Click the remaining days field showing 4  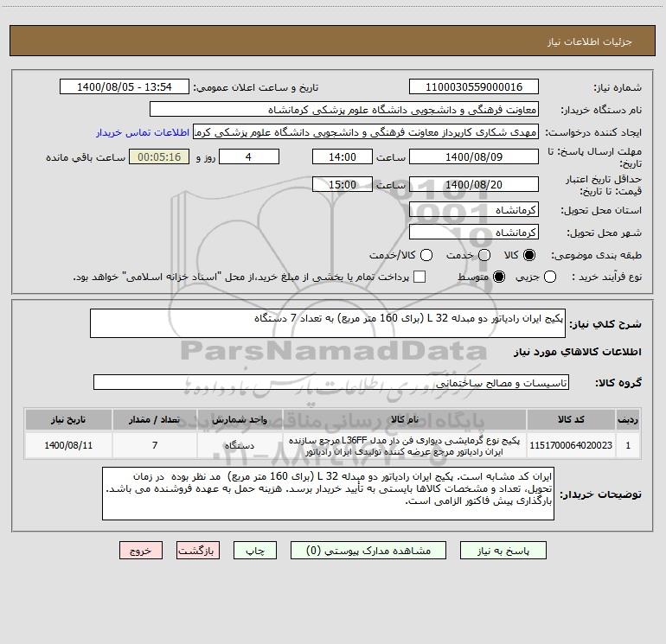(x=249, y=157)
